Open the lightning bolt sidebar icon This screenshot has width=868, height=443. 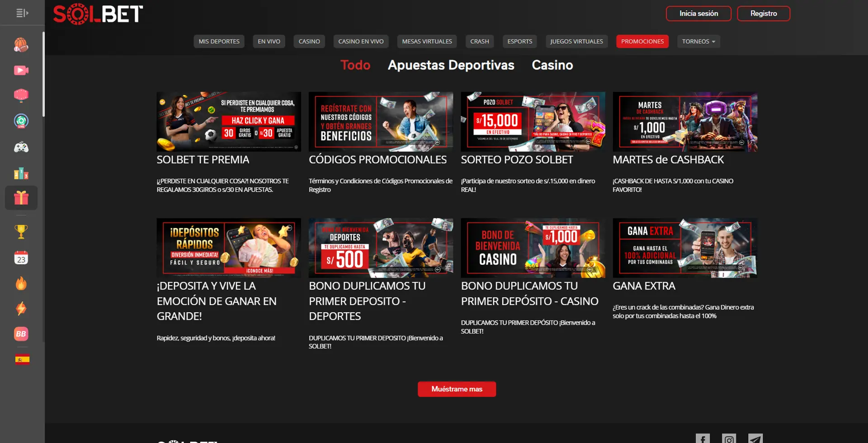21,309
